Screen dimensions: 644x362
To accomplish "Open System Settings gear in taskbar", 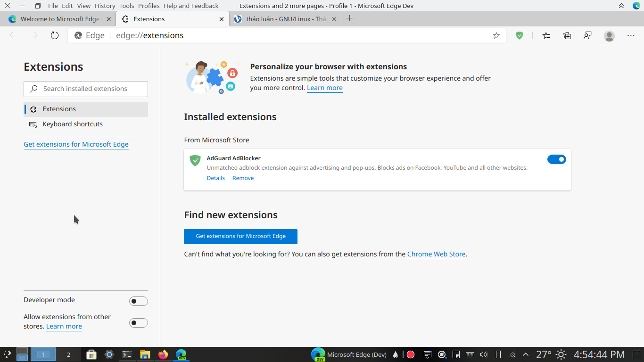I will (x=109, y=354).
